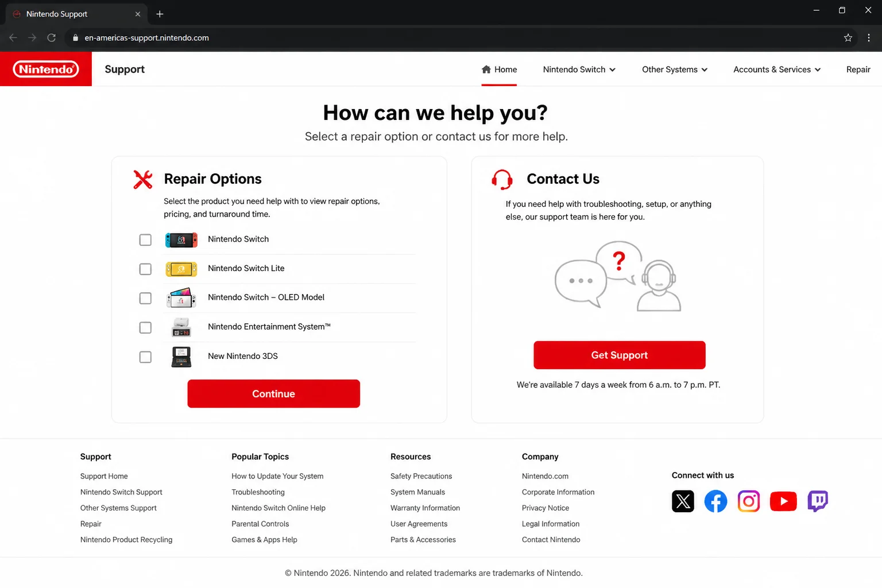Open the User Agreements link
This screenshot has width=882, height=588.
point(419,524)
